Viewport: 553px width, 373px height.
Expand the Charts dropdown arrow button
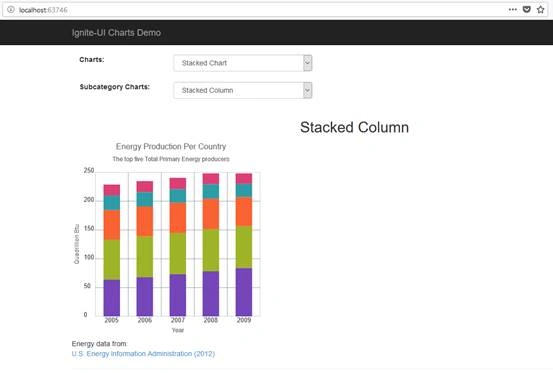point(308,63)
